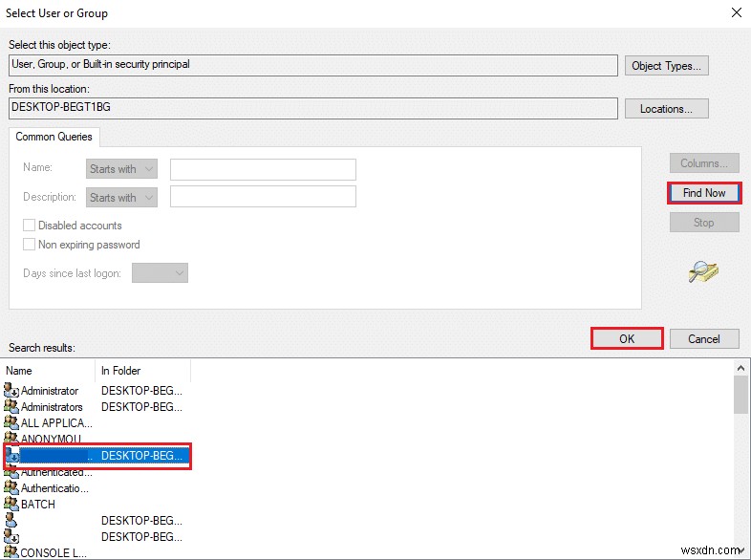Select the Administrators group icon
The width and height of the screenshot is (751, 560).
[x=11, y=406]
